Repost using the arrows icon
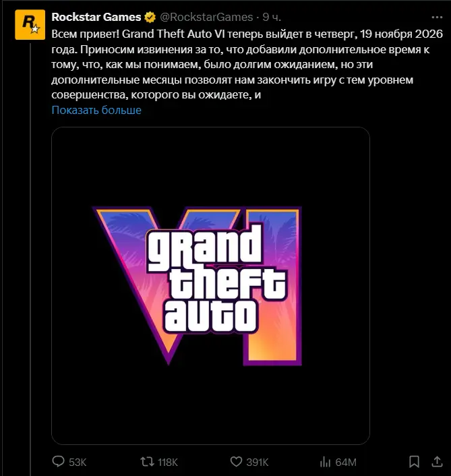This screenshot has height=476, width=451. (145, 462)
